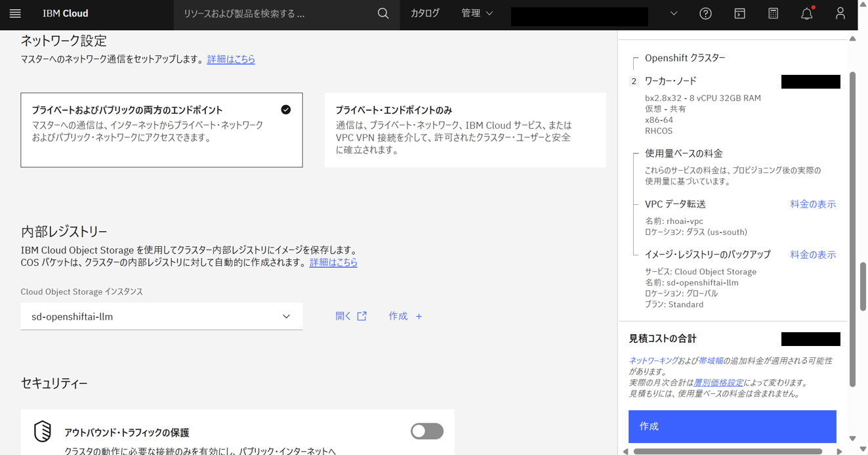This screenshot has height=455, width=868.
Task: Click the external link icon next to 開く
Action: pyautogui.click(x=362, y=316)
